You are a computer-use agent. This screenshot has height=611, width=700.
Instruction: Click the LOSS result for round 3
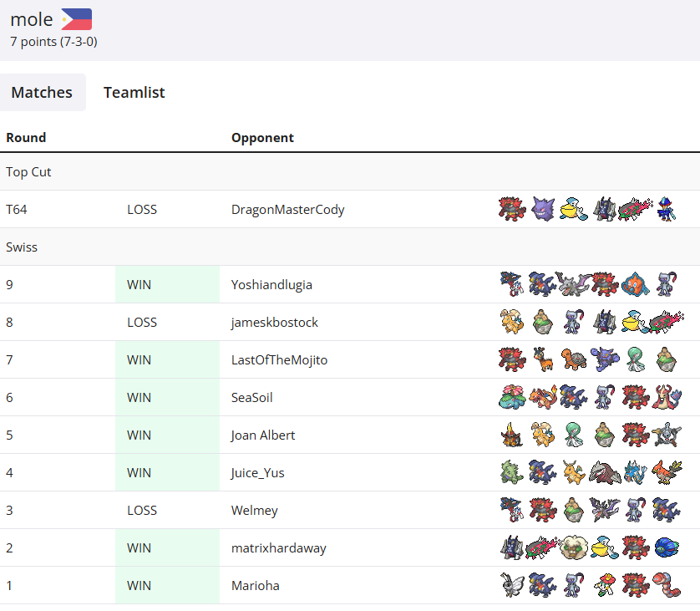pyautogui.click(x=142, y=510)
